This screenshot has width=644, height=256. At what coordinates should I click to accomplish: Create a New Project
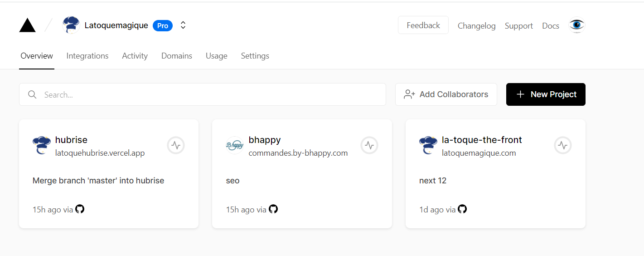[546, 94]
